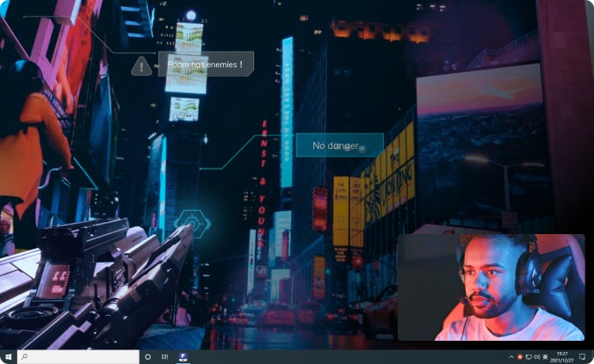This screenshot has width=594, height=364.
Task: Click the 'No danger' HUD label
Action: pos(339,145)
